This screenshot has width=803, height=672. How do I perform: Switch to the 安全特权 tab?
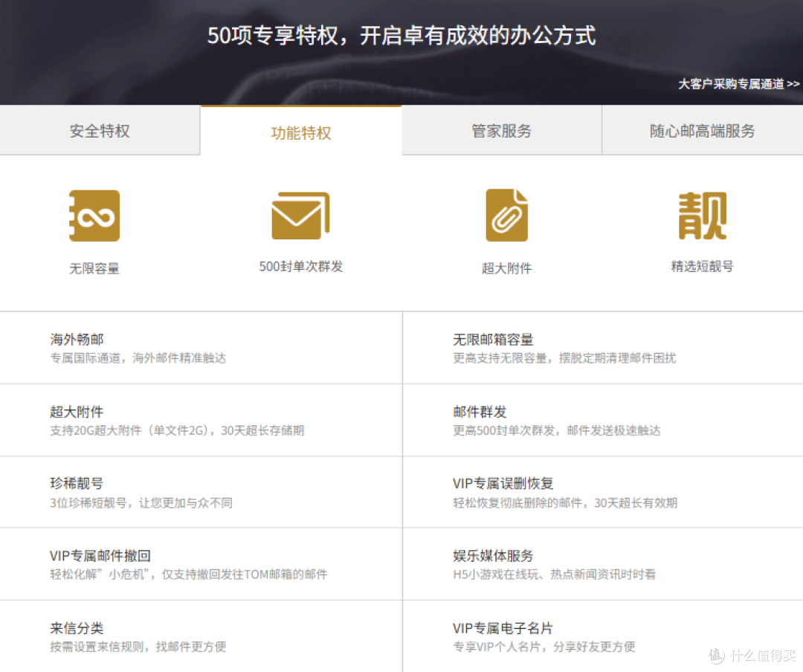[100, 131]
